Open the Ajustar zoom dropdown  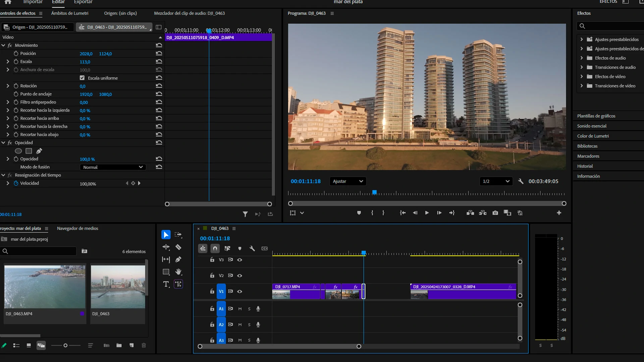348,181
